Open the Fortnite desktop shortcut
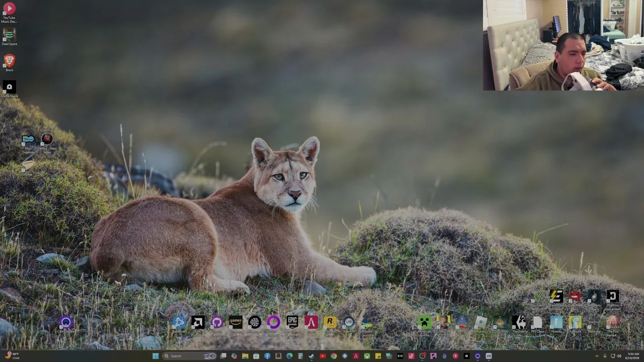This screenshot has width=644, height=362. [556, 325]
